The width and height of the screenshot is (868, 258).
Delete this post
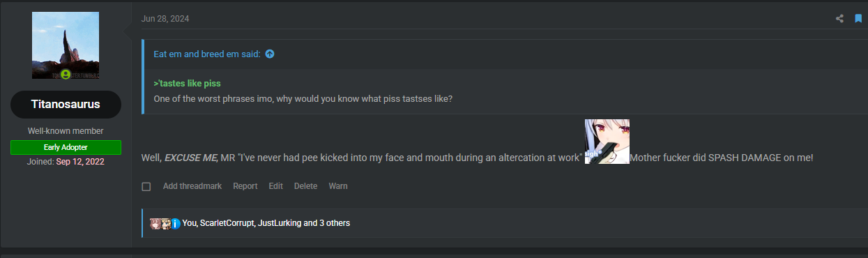(x=305, y=186)
